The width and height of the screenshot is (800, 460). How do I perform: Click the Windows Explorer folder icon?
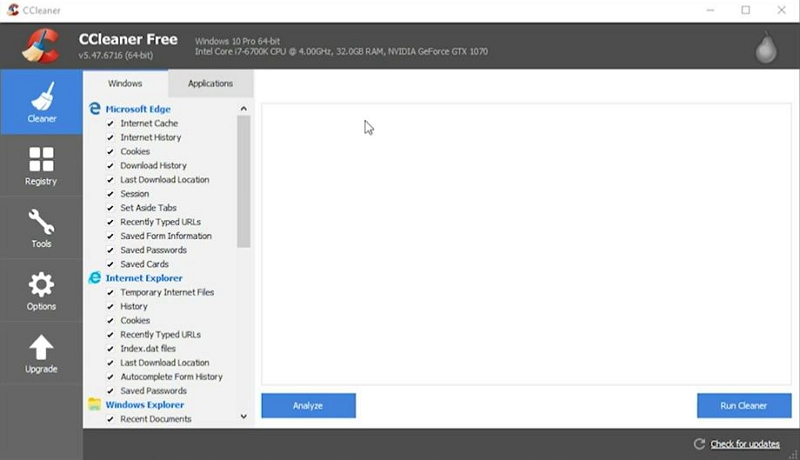pos(94,404)
